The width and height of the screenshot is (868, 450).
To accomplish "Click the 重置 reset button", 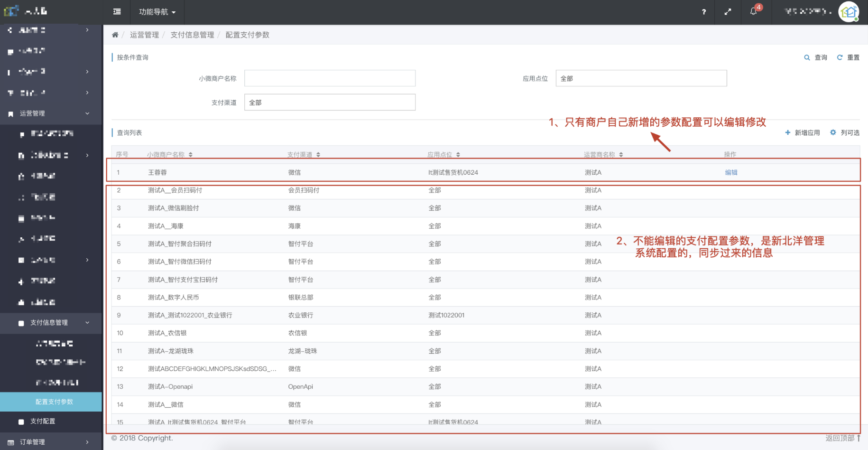I will 848,57.
